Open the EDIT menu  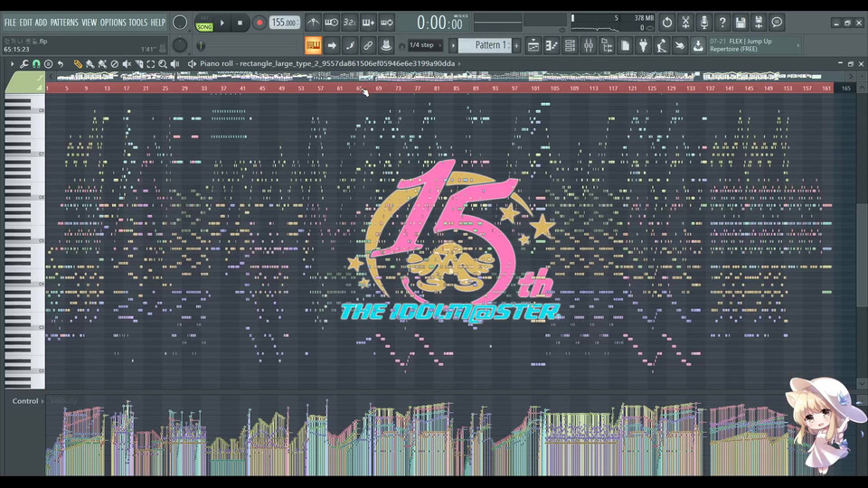tap(25, 23)
